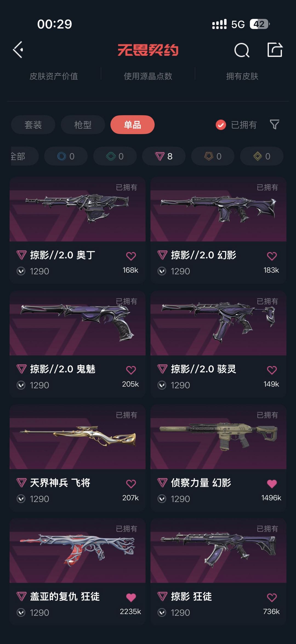Select the orange pentagon rarity filter
This screenshot has height=644, width=296.
213,156
